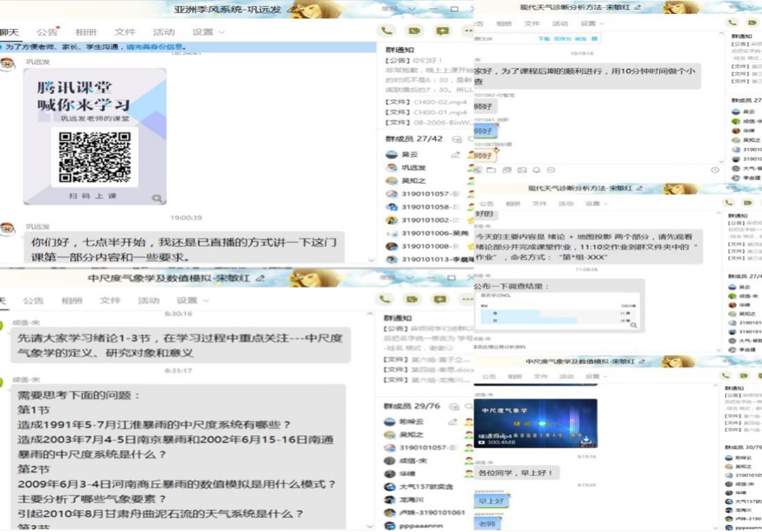Viewport: 762px width, 532px height.
Task: Open 设置 dropdown in the top 现代天气诊断 window
Action: point(591,24)
